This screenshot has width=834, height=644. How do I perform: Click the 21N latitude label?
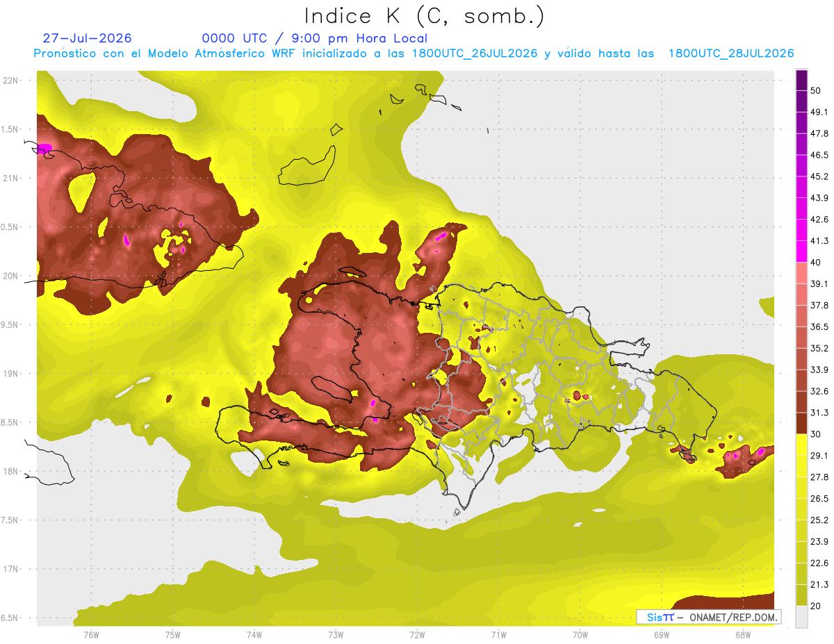[12, 178]
